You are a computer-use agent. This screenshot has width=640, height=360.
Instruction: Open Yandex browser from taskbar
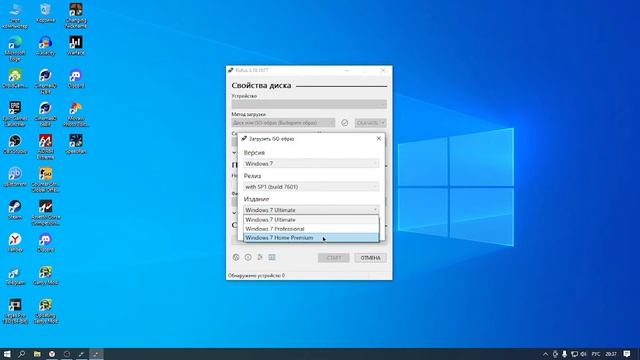[52, 354]
